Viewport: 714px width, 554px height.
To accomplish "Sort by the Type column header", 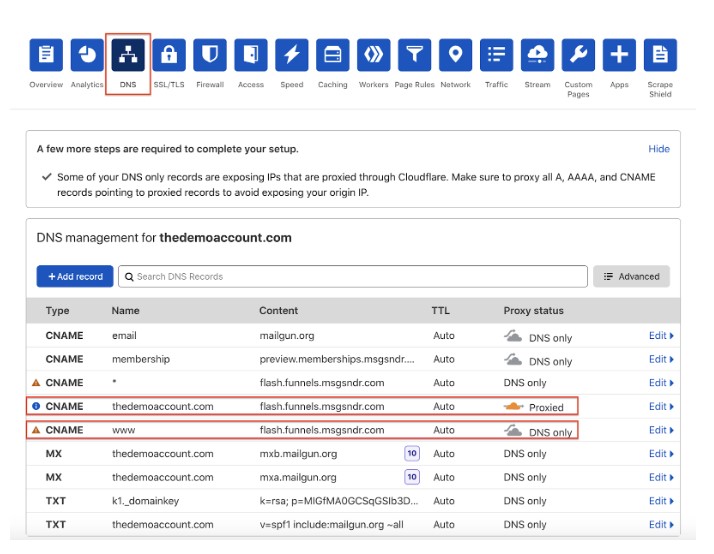I will coord(57,311).
